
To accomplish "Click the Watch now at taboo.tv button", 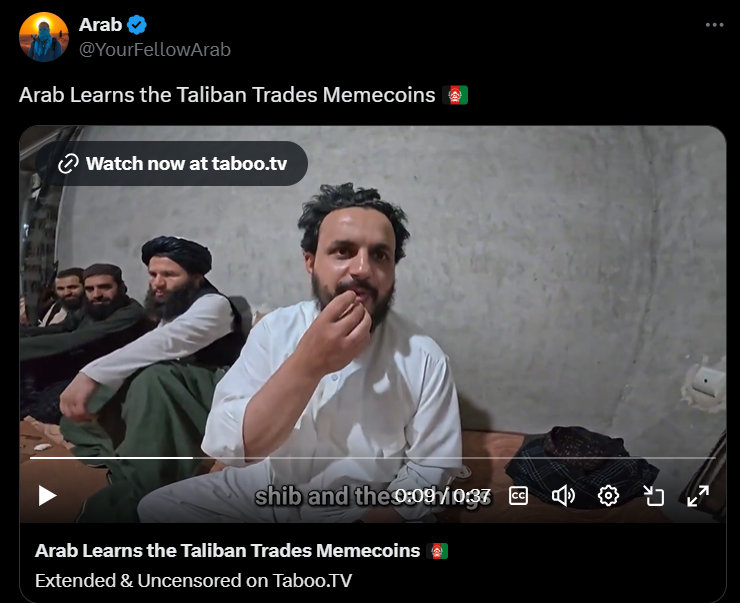I will [x=172, y=163].
